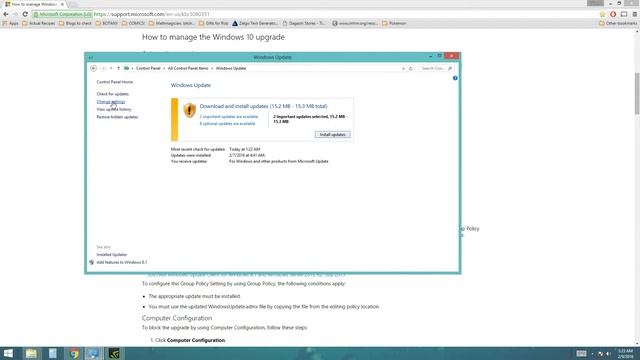Reload the Chrome page
640x360 pixels.
pyautogui.click(x=25, y=14)
